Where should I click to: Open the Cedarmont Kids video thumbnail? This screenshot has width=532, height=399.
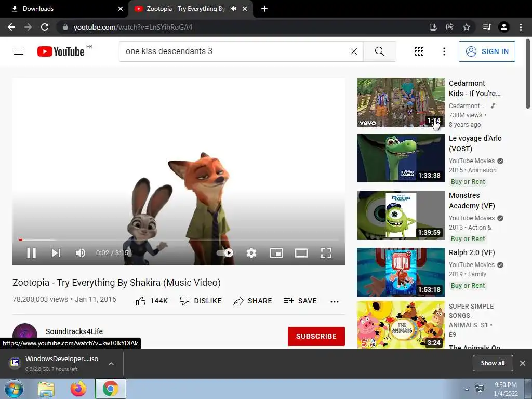tap(401, 103)
